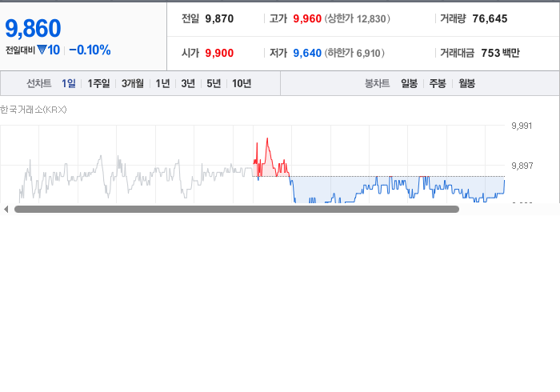Click low price 9,640
The width and height of the screenshot is (560, 392).
click(x=307, y=53)
